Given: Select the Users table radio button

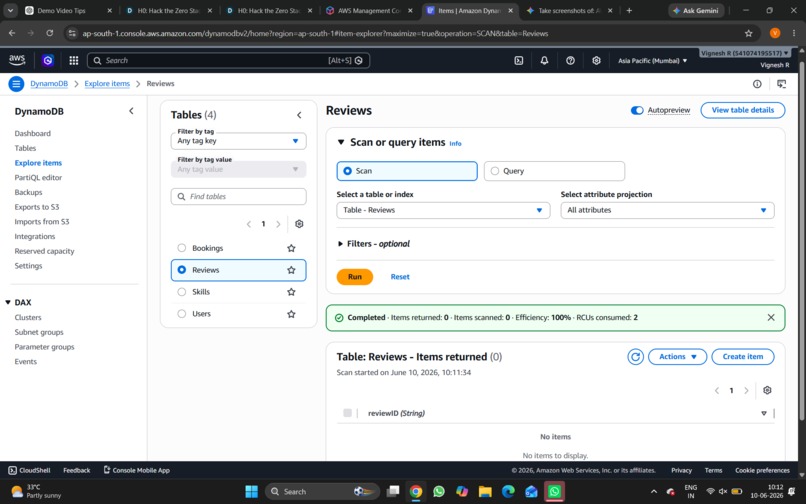Looking at the screenshot, I should [181, 313].
